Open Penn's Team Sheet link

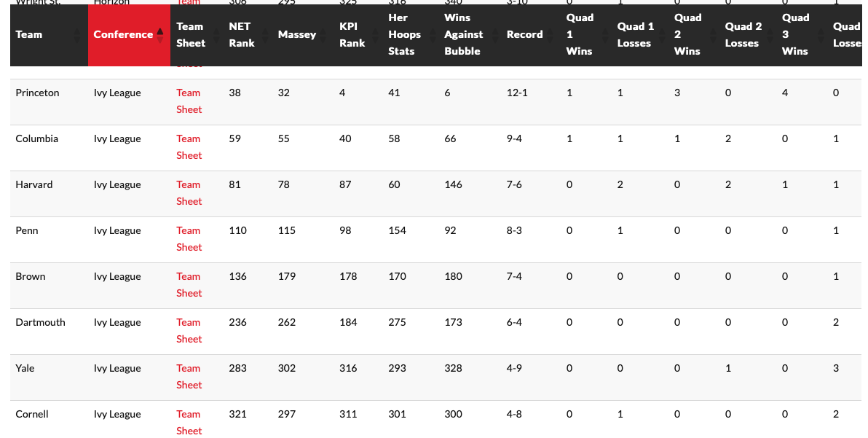pos(189,239)
